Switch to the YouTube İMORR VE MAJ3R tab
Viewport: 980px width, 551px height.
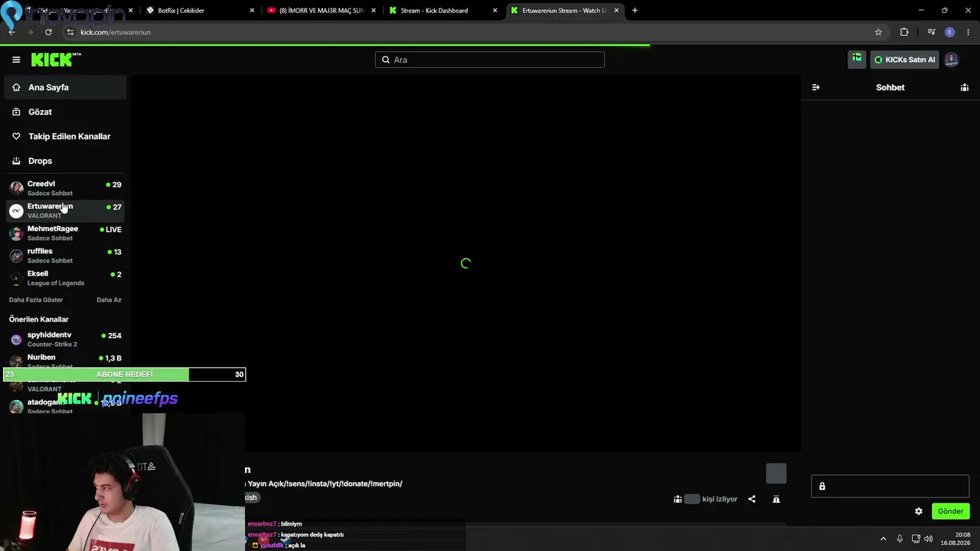point(322,11)
